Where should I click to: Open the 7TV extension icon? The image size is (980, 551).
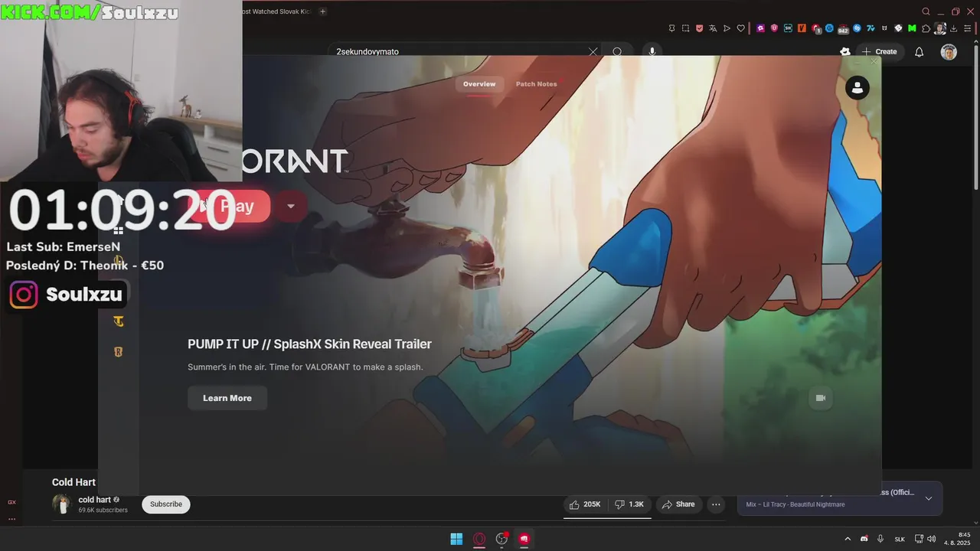coord(871,28)
